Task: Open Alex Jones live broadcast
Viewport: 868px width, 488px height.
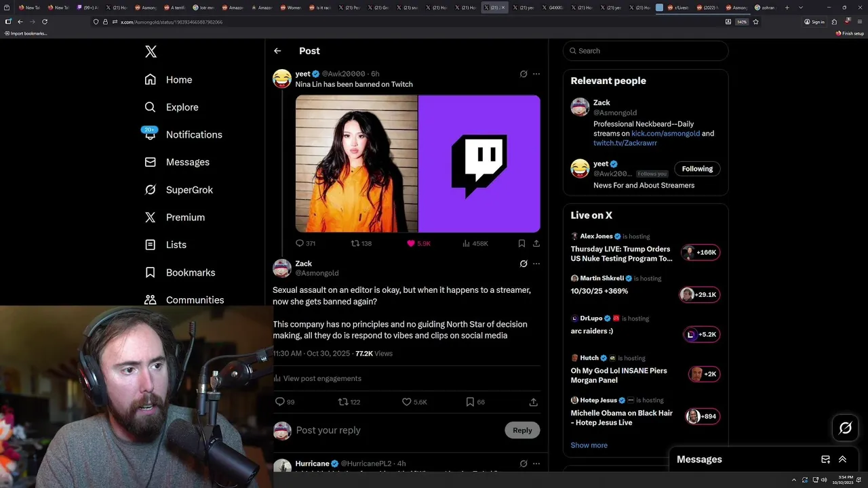Action: pos(646,248)
